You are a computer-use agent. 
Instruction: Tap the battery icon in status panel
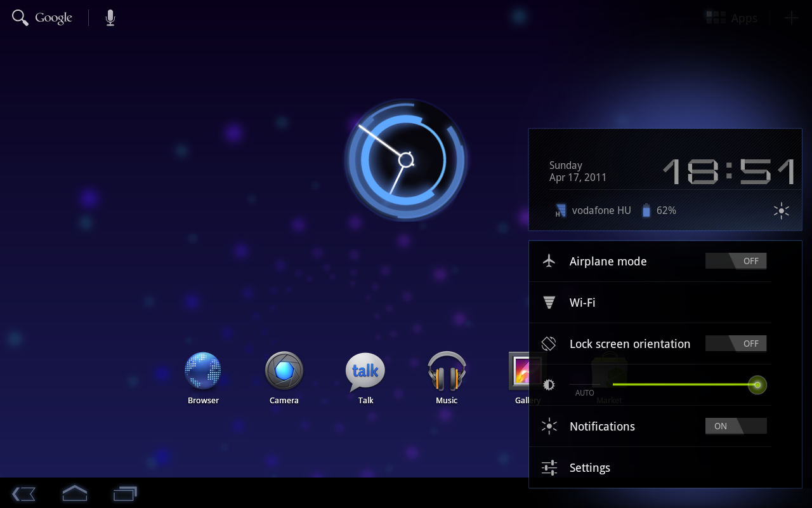(x=646, y=210)
